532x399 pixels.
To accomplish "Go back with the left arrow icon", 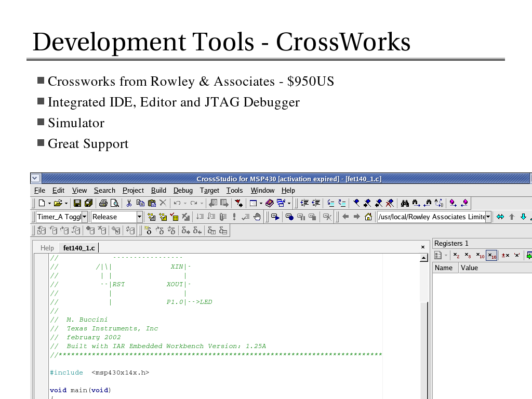I will click(345, 217).
